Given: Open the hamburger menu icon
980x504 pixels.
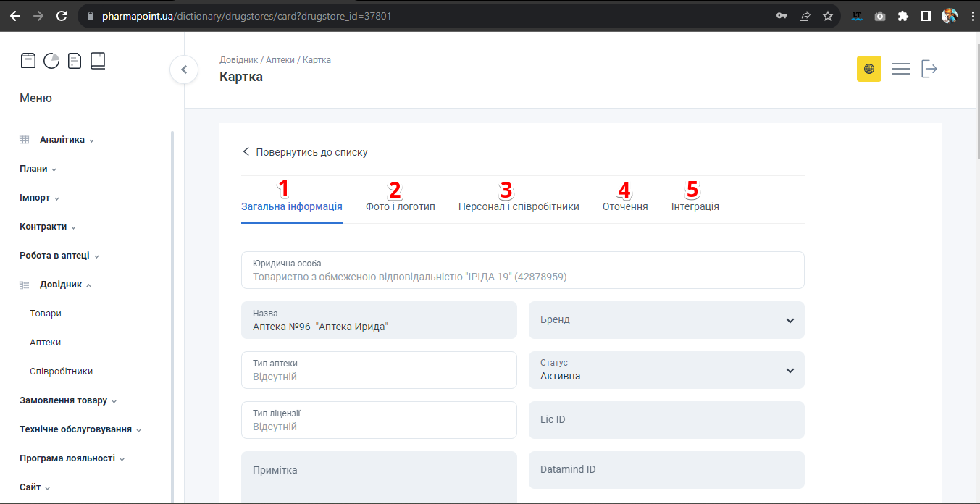Looking at the screenshot, I should [901, 69].
